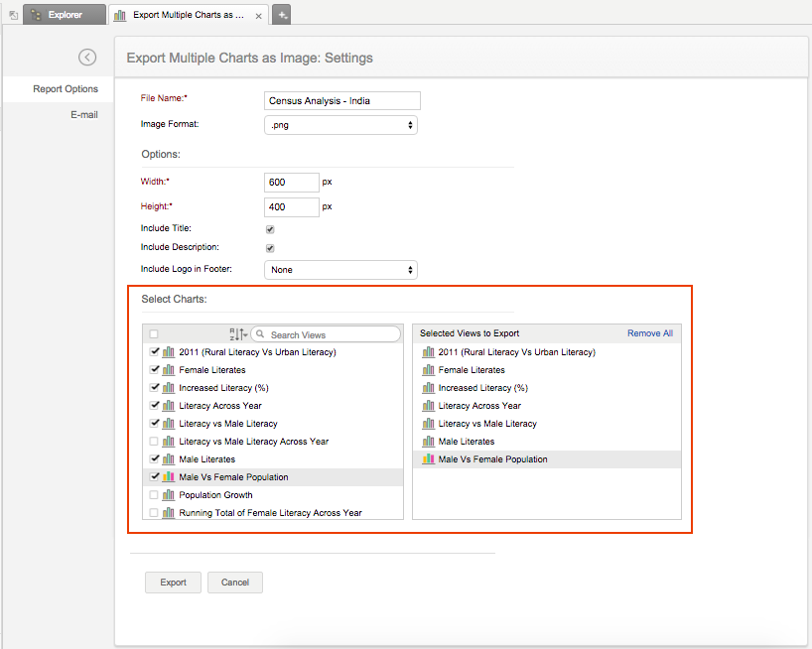Switch to the Explorer tab
Screen dimensions: 812x649
63,15
